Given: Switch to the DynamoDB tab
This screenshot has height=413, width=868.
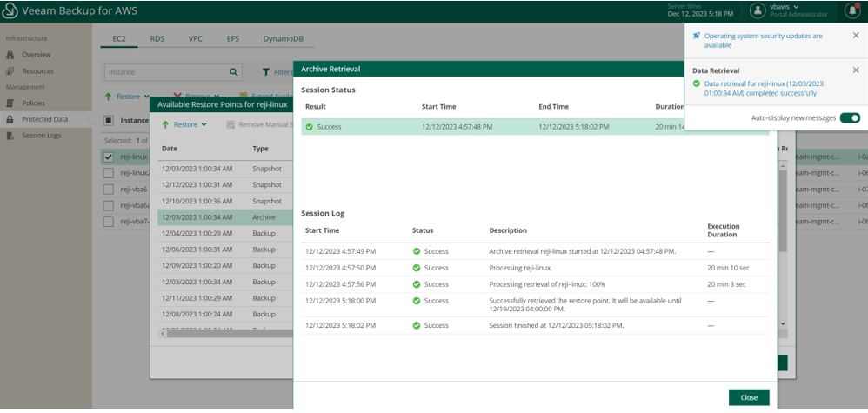Looking at the screenshot, I should click(284, 39).
